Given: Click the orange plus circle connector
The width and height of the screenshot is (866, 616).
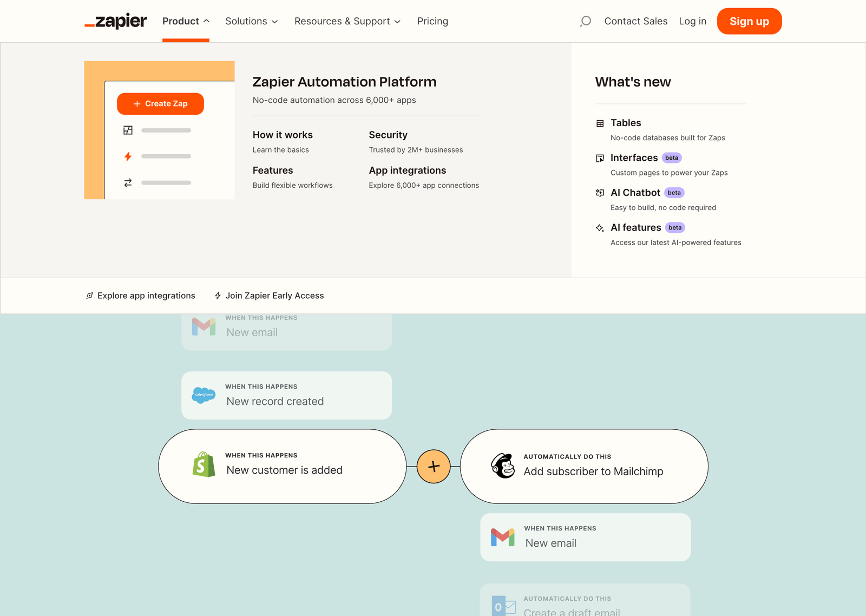Looking at the screenshot, I should pyautogui.click(x=434, y=467).
